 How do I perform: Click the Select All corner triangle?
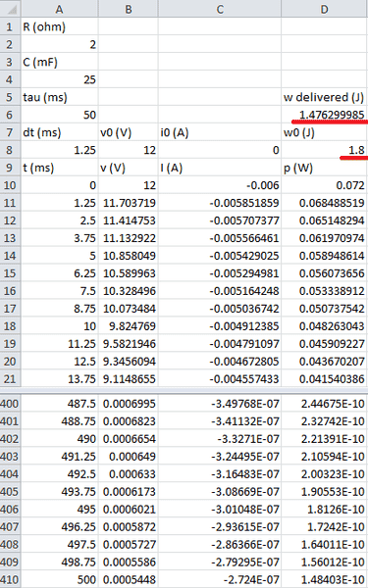point(10,8)
